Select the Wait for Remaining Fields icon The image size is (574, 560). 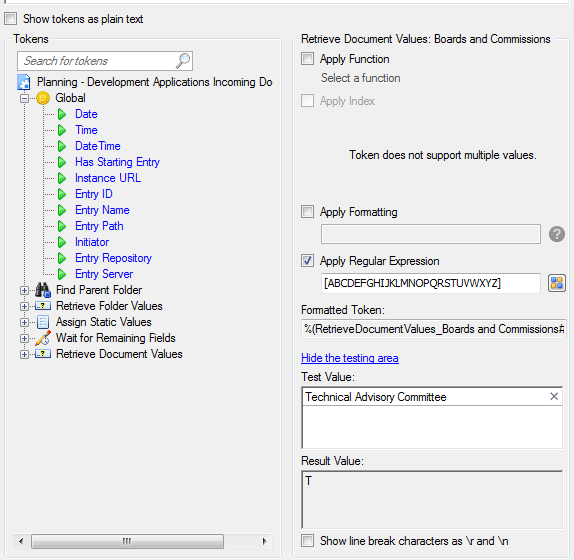[43, 338]
